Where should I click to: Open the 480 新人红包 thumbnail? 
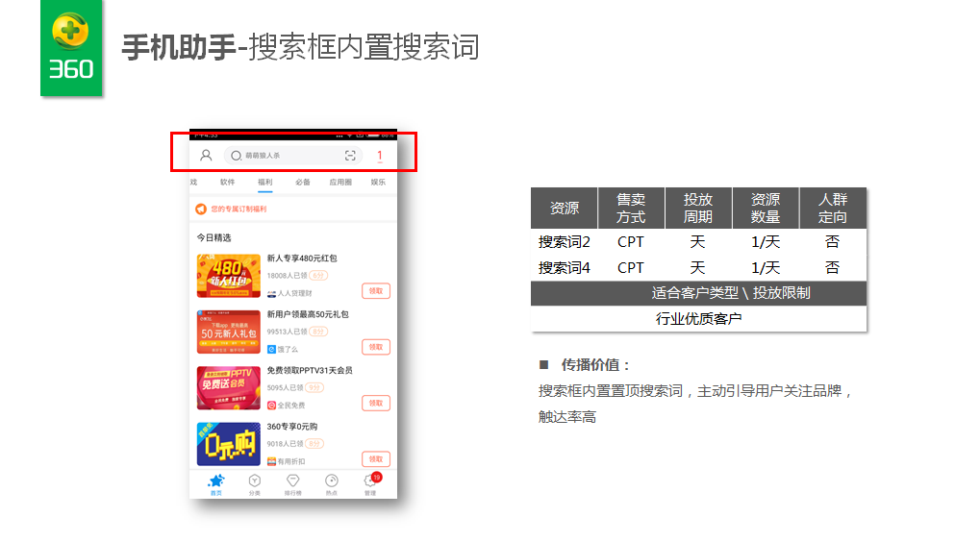(229, 276)
